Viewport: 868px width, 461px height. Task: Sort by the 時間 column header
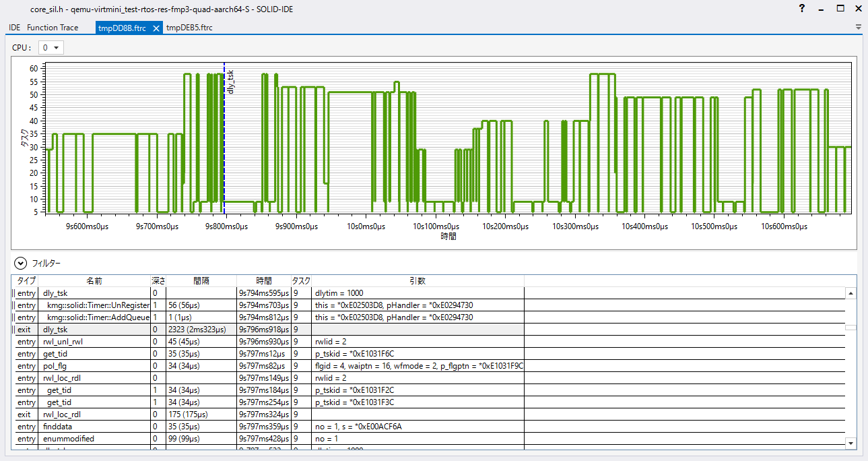(x=263, y=280)
